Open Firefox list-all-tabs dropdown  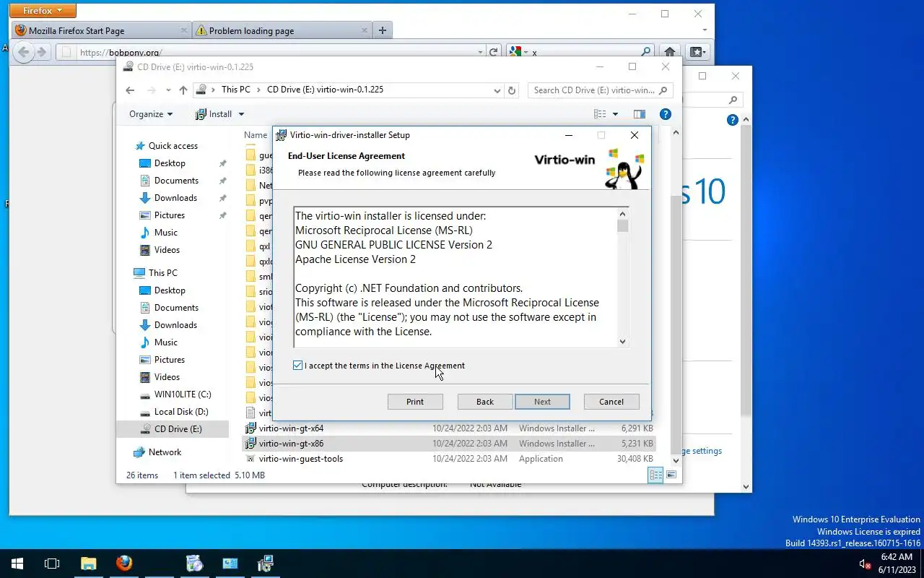[705, 30]
